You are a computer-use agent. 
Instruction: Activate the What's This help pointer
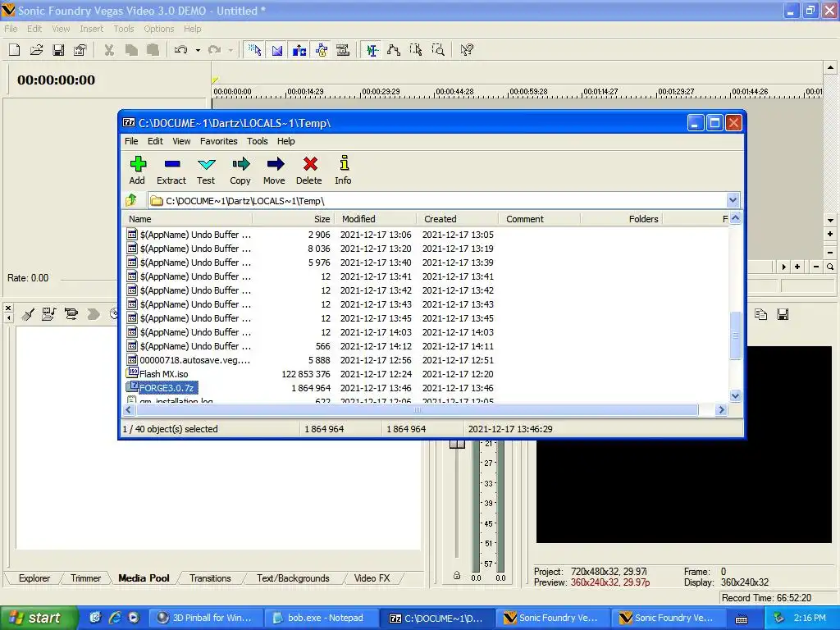click(x=467, y=50)
